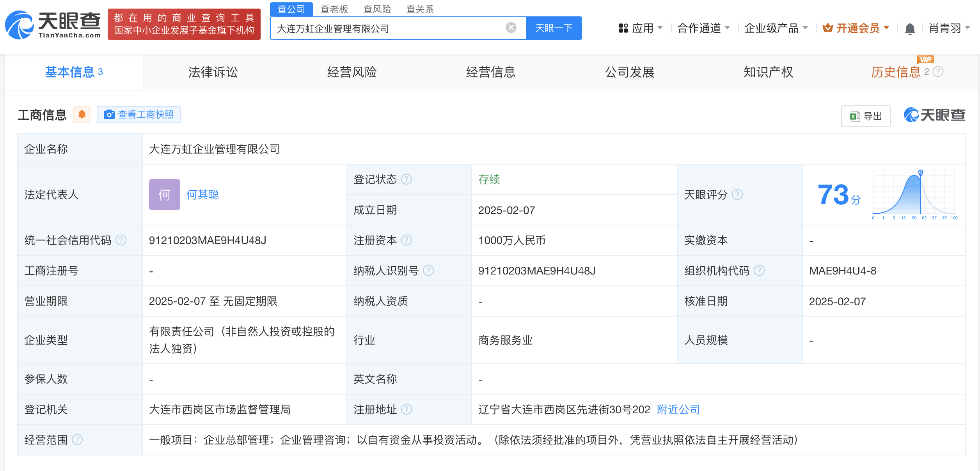Click the 导出 export button

[866, 116]
